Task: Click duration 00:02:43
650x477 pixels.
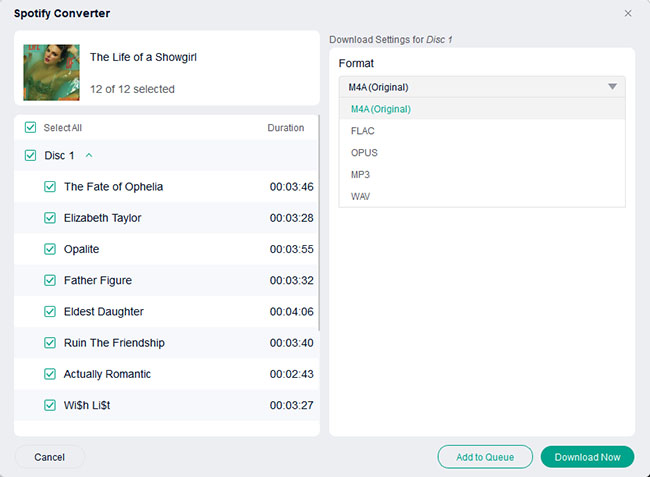Action: (x=291, y=374)
